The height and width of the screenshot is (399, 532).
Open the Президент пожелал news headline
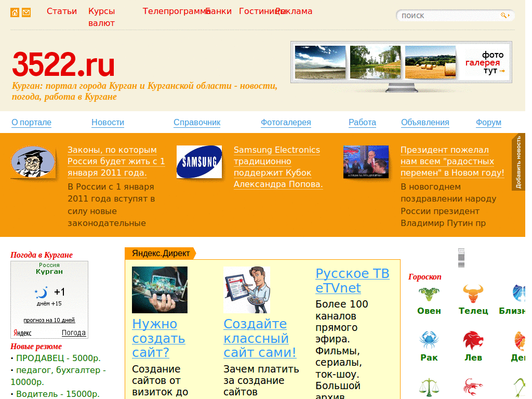pyautogui.click(x=453, y=161)
